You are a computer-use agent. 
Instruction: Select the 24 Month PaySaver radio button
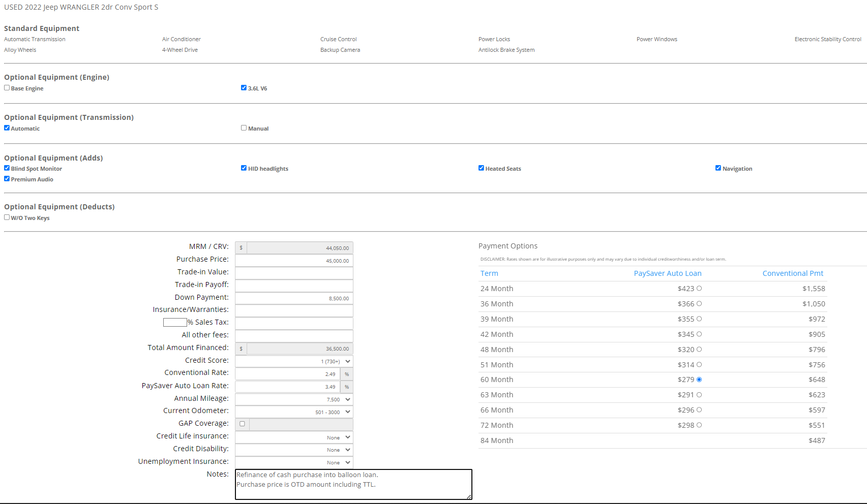click(x=699, y=288)
